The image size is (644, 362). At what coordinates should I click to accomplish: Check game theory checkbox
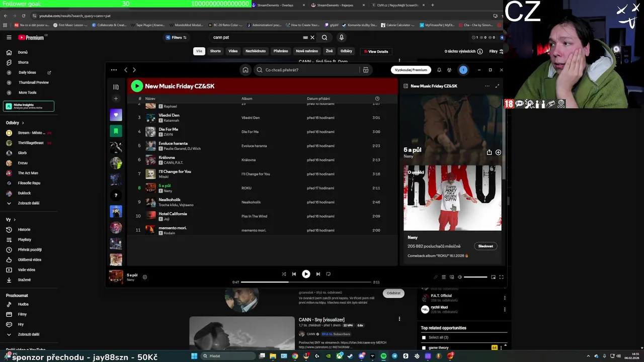424,348
